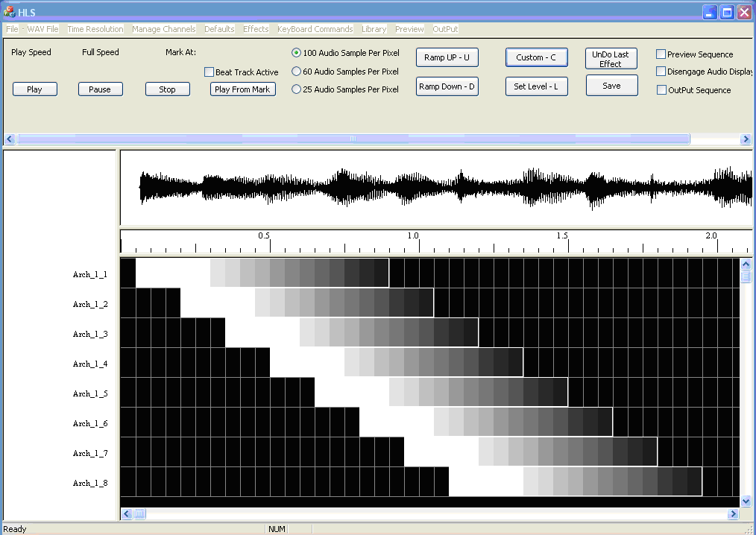
Task: Click the Play From Mark button
Action: click(x=242, y=89)
